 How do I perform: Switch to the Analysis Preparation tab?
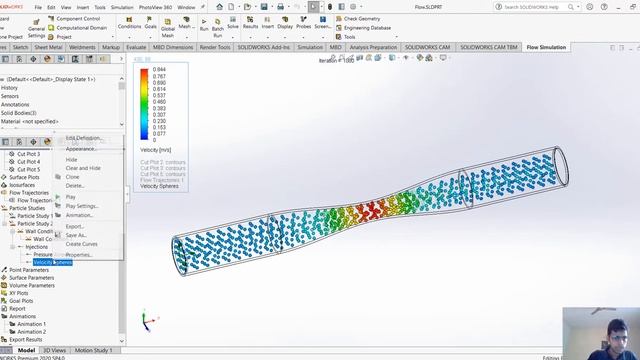coord(373,47)
